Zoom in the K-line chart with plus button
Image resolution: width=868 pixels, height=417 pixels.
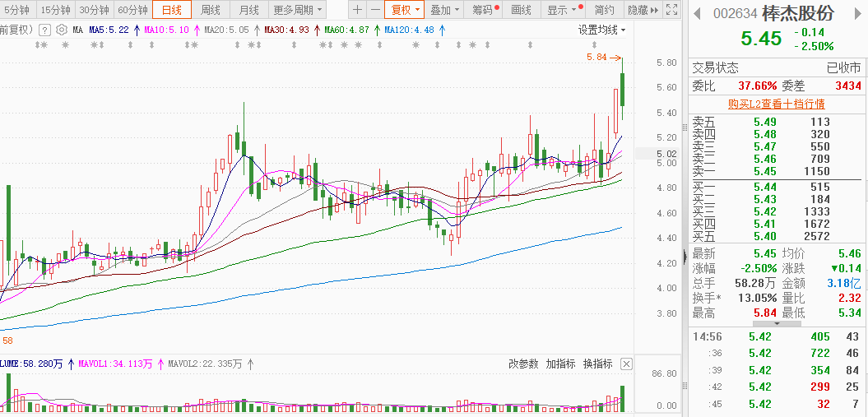358,9
